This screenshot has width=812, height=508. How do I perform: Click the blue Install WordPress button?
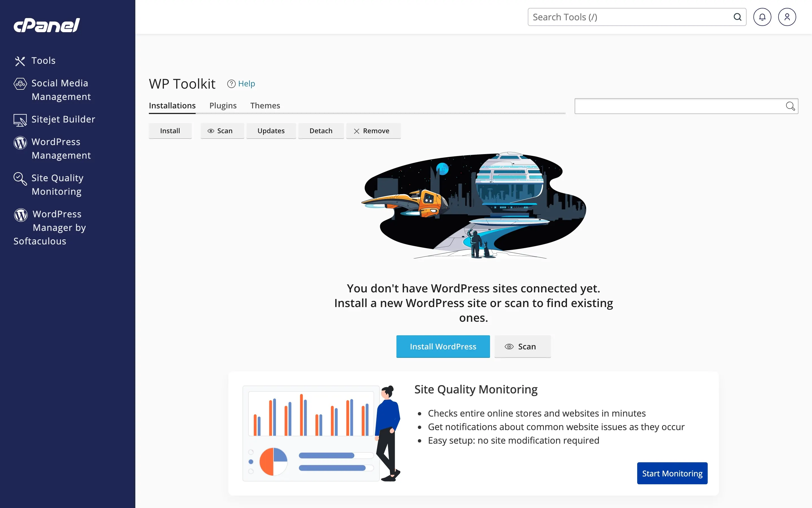click(x=443, y=346)
